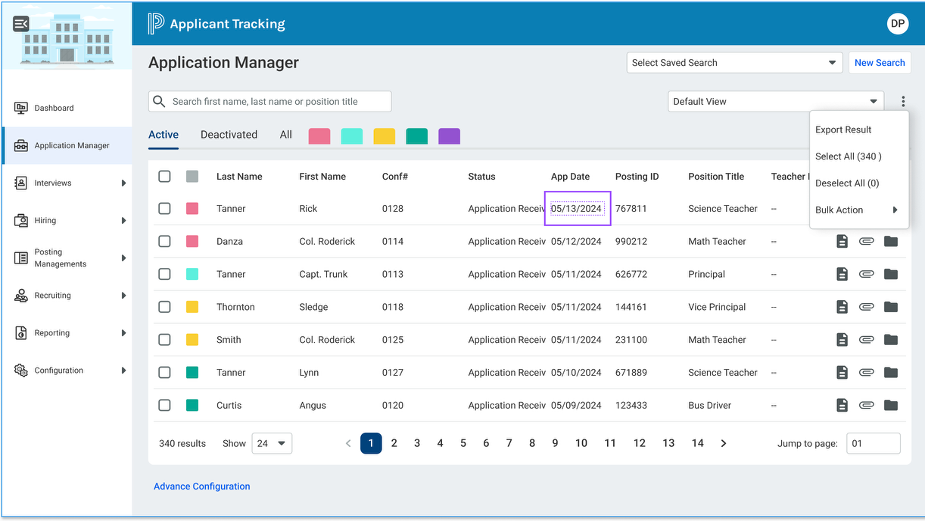Open document icon for Danza row
The image size is (926, 522).
pyautogui.click(x=842, y=242)
